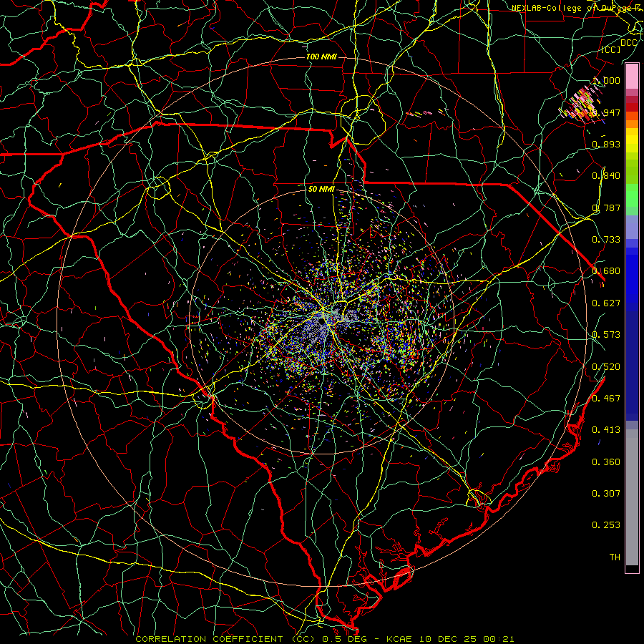Click the DCC label above the color scale
The height and width of the screenshot is (644, 644).
pyautogui.click(x=629, y=43)
